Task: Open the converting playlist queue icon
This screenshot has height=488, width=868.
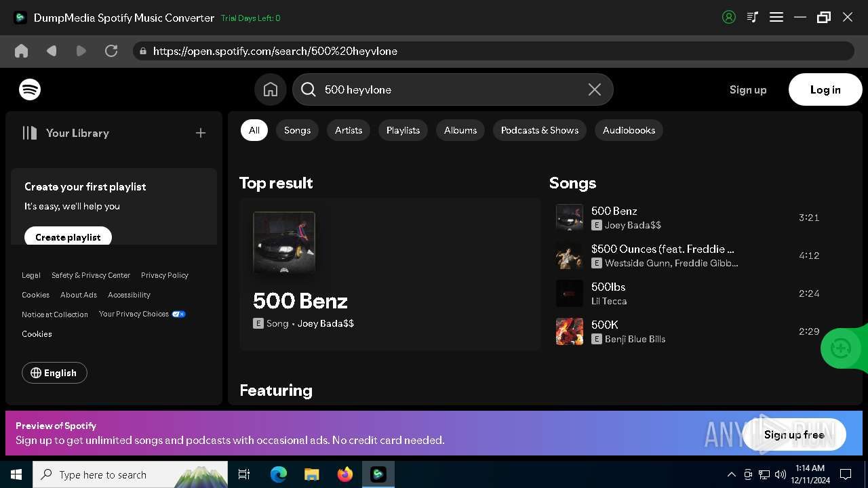Action: 753,18
